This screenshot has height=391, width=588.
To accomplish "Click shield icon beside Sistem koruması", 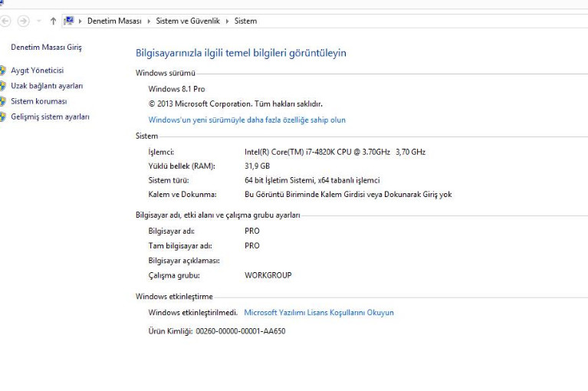I will (2, 101).
